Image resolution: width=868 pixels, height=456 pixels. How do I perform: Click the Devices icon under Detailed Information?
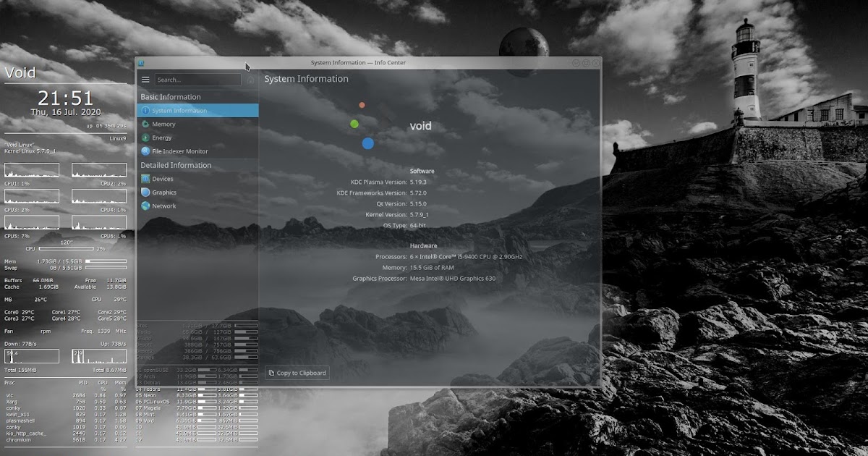pos(146,179)
